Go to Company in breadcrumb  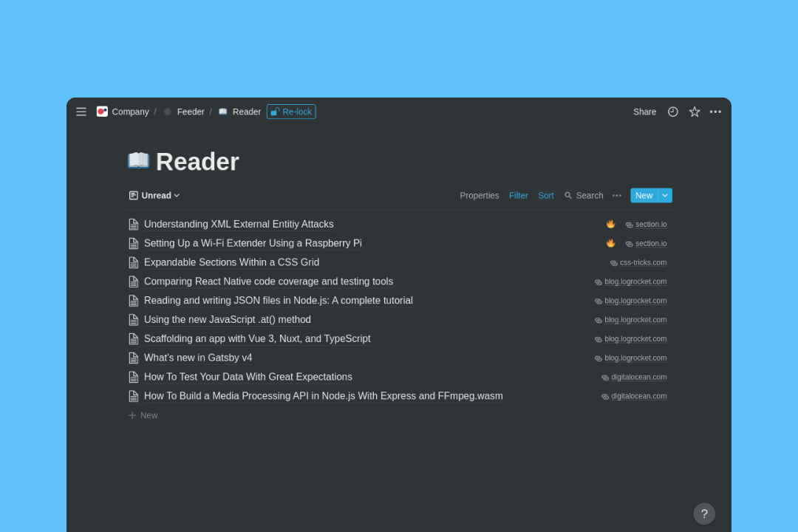click(130, 112)
